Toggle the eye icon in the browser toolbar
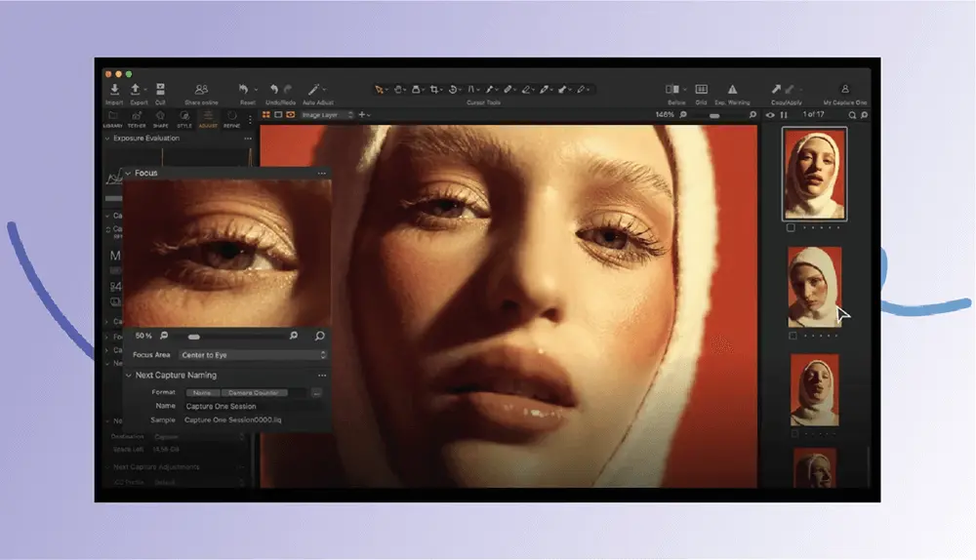This screenshot has height=560, width=976. point(770,115)
